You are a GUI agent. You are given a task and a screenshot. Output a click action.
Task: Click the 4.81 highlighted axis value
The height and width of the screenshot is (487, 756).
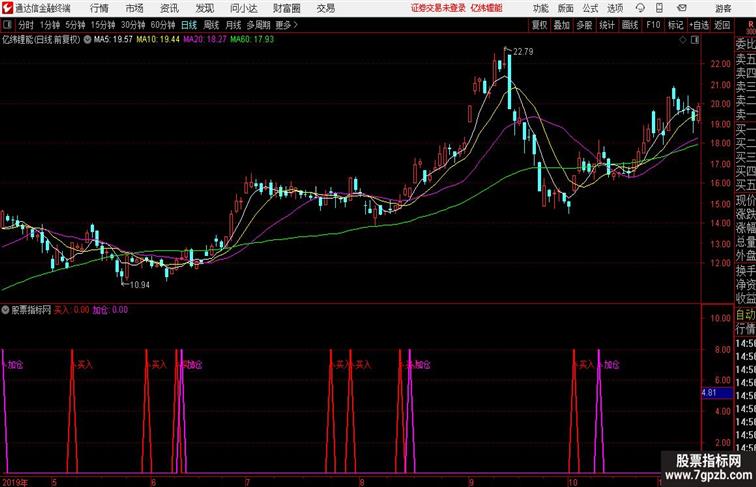point(716,392)
